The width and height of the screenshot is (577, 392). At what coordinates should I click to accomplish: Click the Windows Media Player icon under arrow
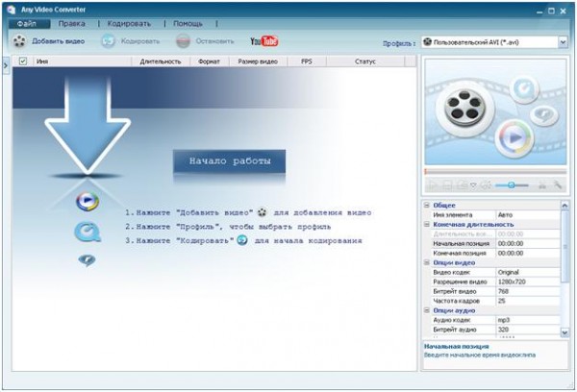pos(88,201)
